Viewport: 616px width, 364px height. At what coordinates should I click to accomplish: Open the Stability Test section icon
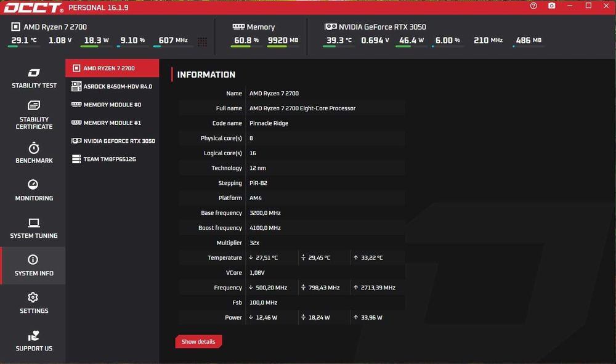(x=34, y=73)
